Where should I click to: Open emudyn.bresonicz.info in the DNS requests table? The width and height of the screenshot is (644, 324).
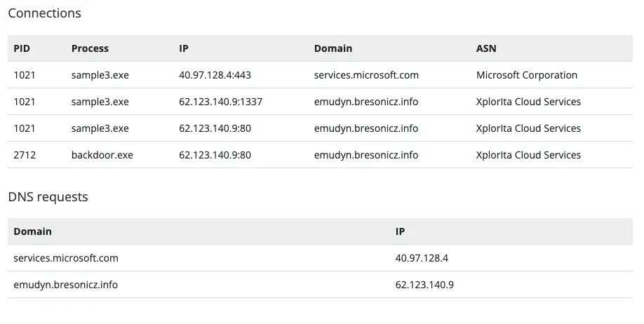[66, 285]
